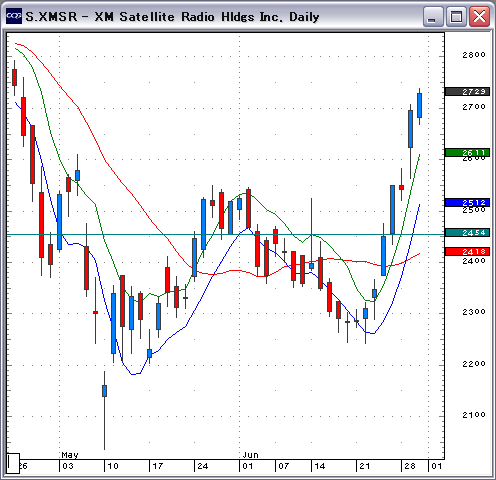
Task: Click the 10 date label on time axis
Action: coord(113,466)
